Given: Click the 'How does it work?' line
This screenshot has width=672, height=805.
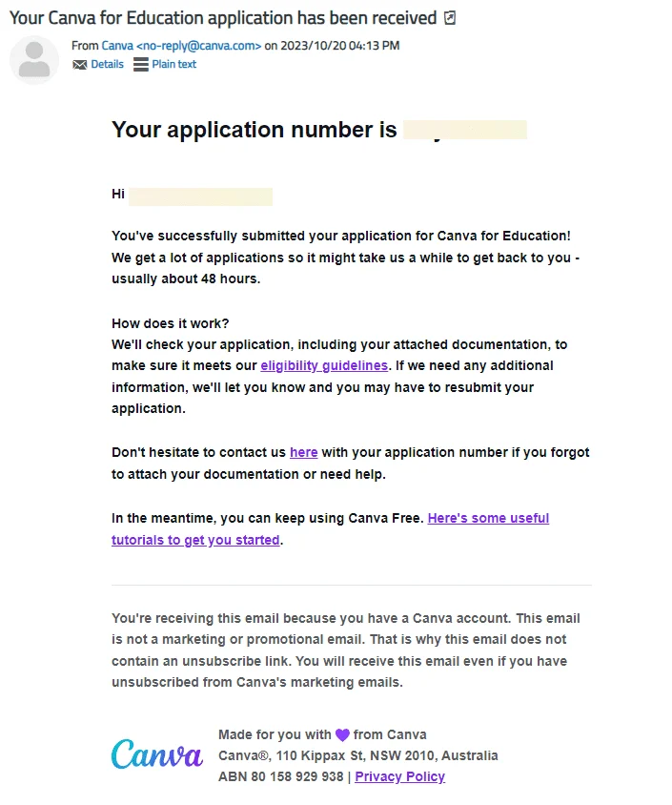Looking at the screenshot, I should 171,323.
